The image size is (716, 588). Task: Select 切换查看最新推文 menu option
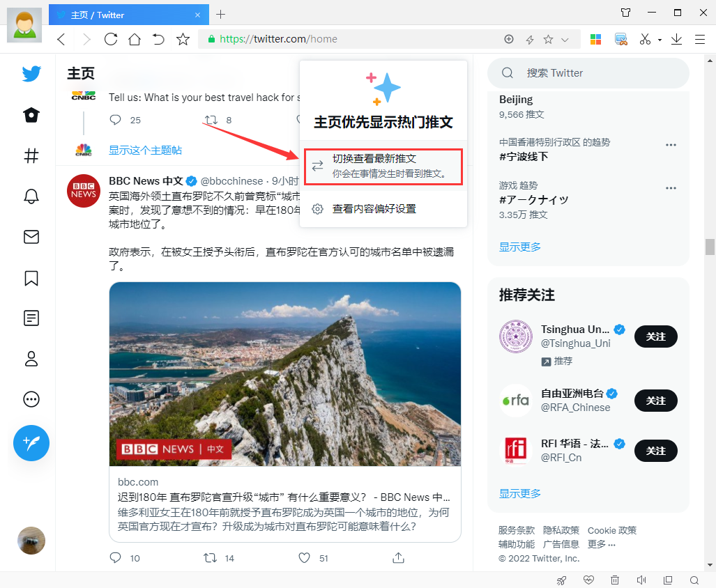tap(383, 167)
